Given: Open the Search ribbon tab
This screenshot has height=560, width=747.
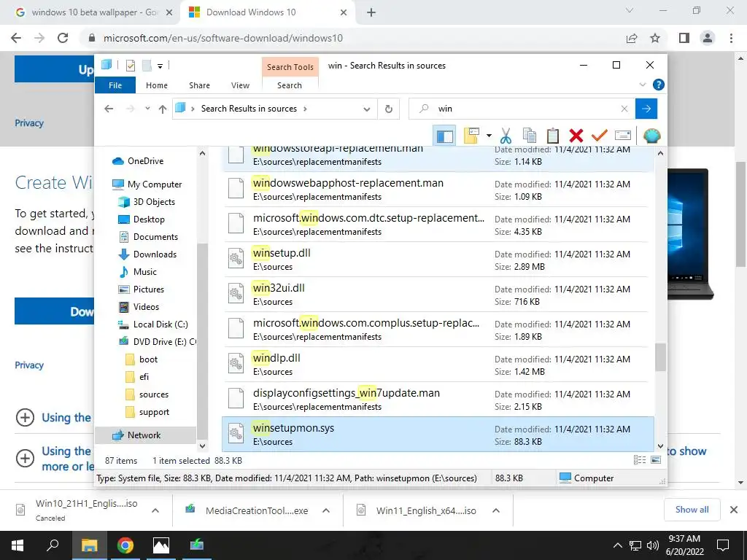Looking at the screenshot, I should tap(290, 85).
